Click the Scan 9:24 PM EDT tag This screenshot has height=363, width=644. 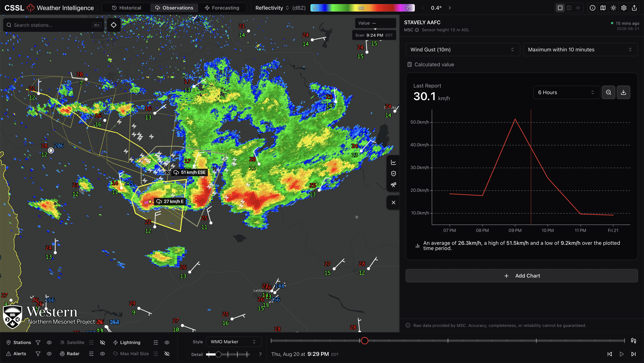coord(374,35)
